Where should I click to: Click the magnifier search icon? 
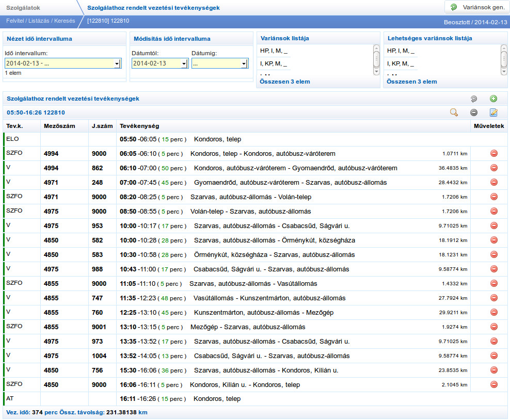454,112
